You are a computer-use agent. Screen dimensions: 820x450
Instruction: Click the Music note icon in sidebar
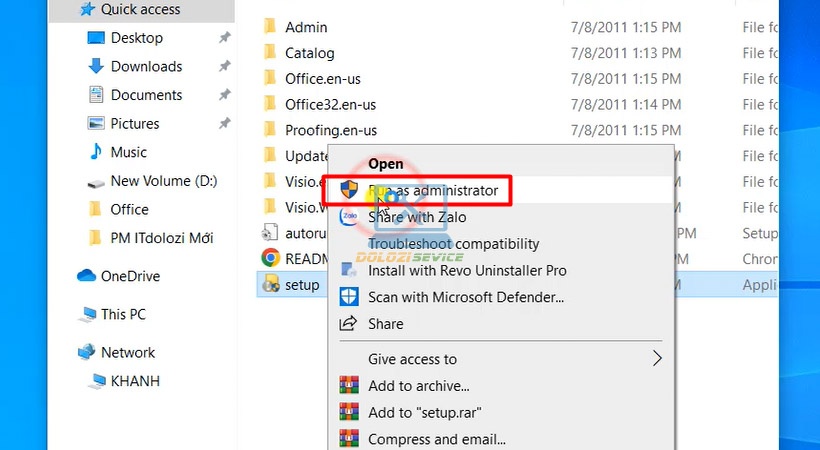click(96, 152)
